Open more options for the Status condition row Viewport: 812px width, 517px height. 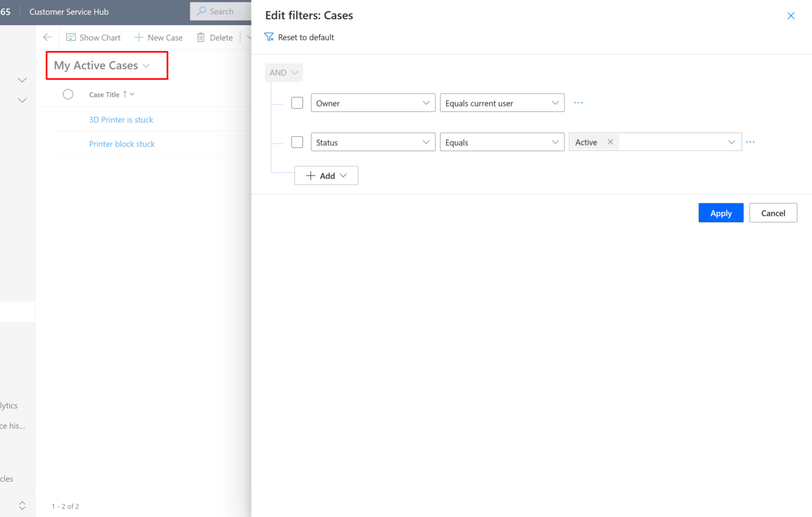click(x=750, y=141)
